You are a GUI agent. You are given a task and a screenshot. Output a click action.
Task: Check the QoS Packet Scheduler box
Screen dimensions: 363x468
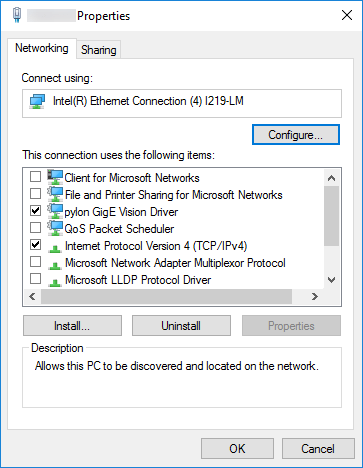click(36, 228)
